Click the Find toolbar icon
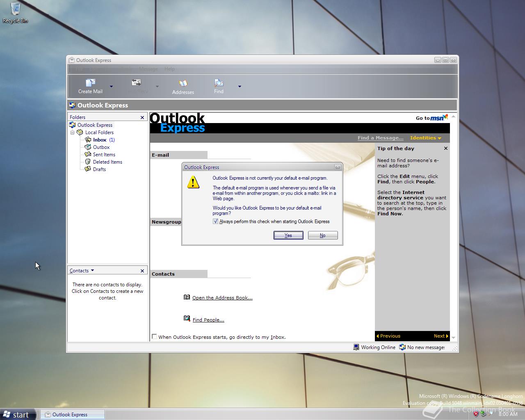 pos(219,83)
